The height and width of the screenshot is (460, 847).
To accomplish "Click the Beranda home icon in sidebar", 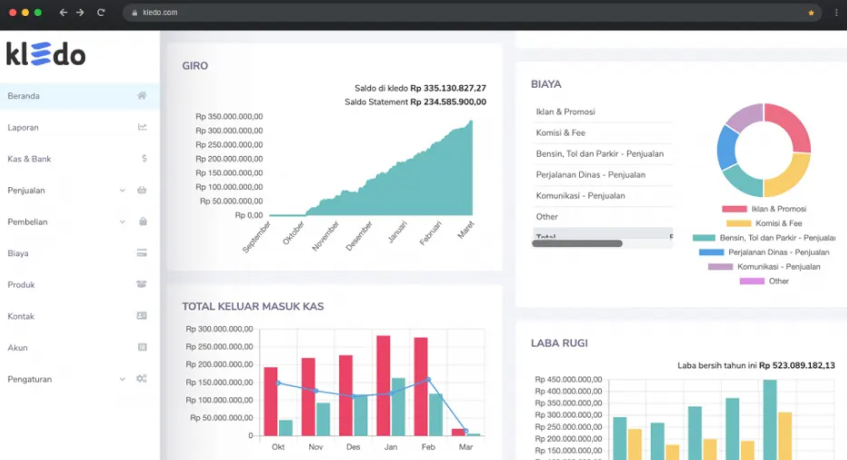I will pos(142,96).
